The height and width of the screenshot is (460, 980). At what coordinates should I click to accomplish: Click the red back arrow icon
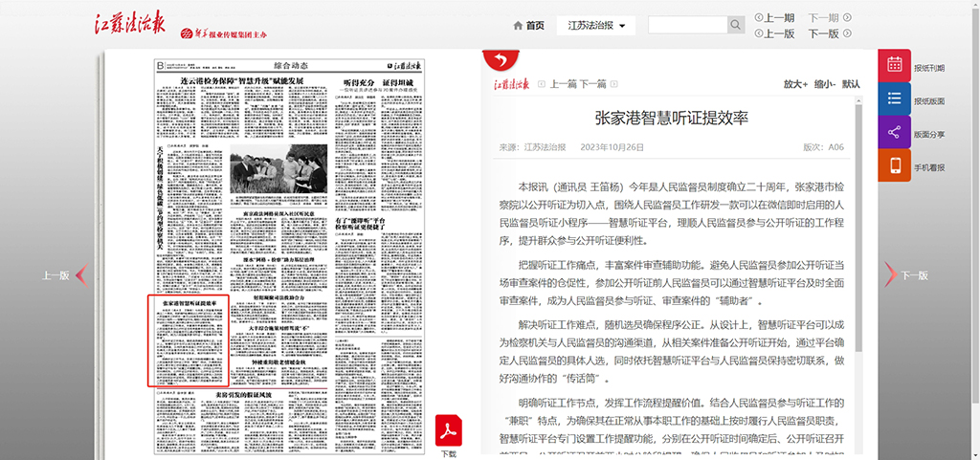[x=498, y=59]
